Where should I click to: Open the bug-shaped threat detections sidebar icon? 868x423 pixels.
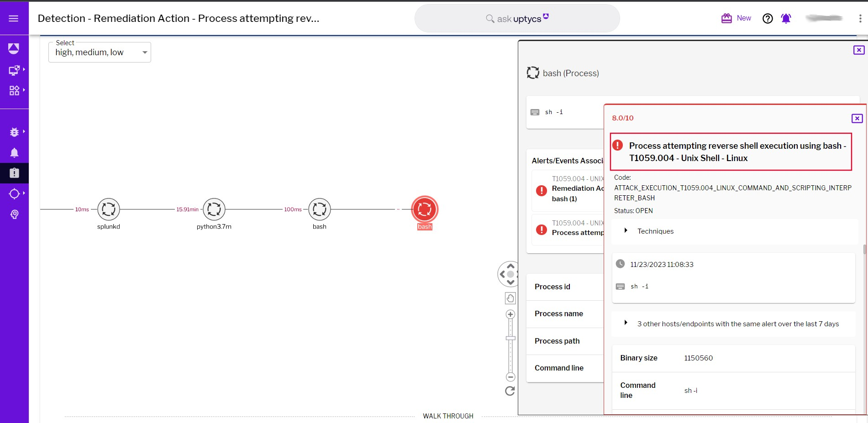(14, 131)
